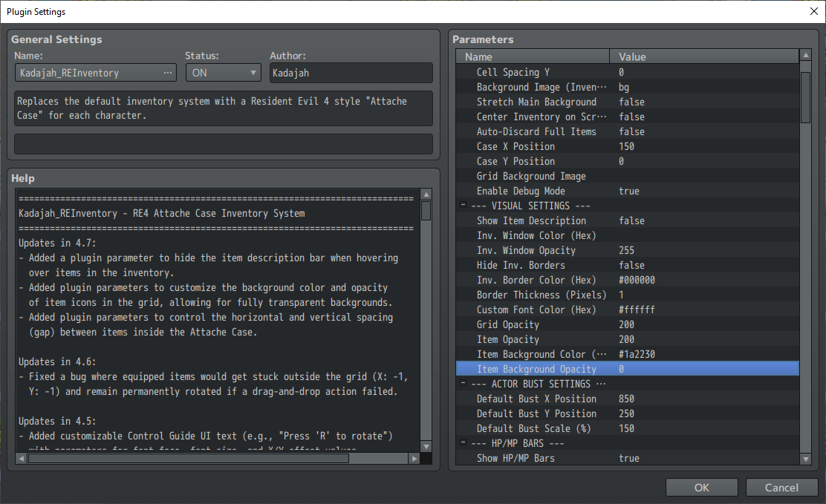Select the Case Y Position parameter

tap(628, 161)
